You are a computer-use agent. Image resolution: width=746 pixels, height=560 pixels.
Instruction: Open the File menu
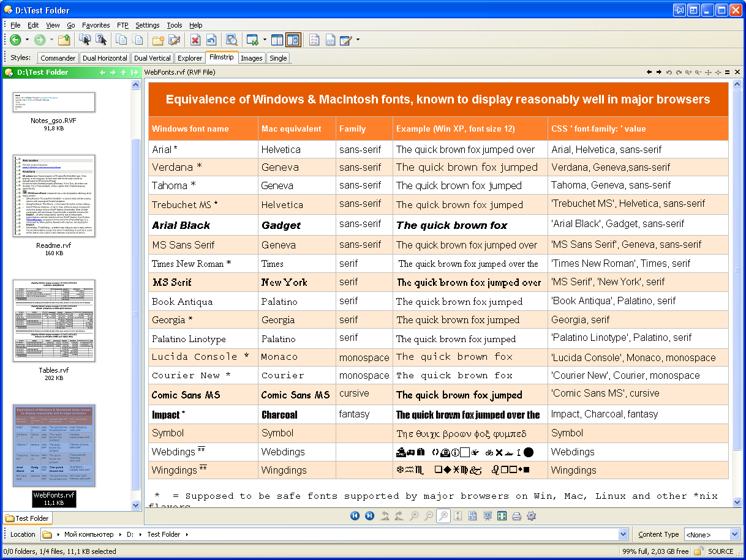(15, 25)
